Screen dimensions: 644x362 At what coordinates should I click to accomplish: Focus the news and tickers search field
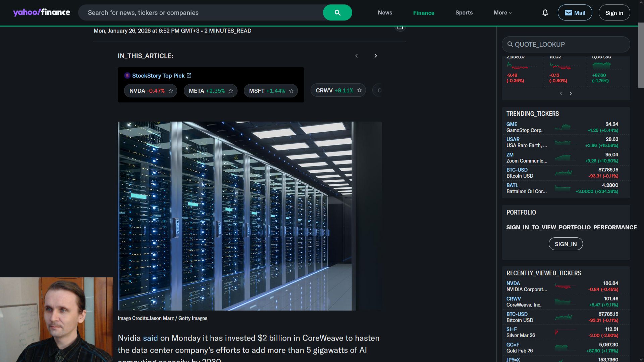coord(201,12)
